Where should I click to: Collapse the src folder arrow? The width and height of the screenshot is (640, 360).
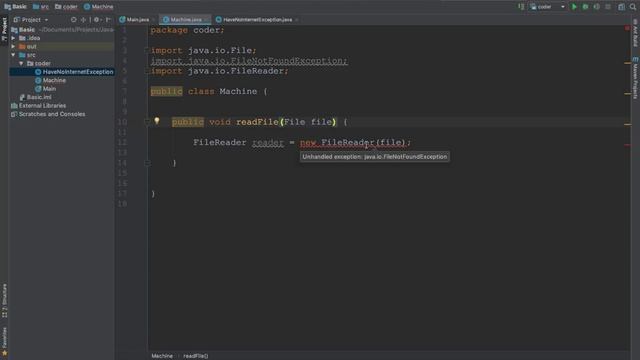pyautogui.click(x=13, y=55)
